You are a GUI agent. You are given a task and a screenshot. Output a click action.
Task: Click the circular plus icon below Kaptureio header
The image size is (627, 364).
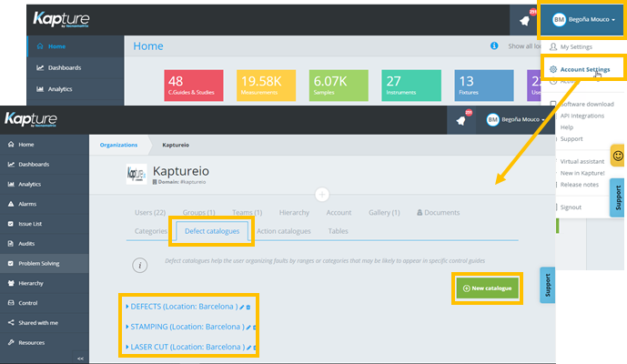[322, 195]
